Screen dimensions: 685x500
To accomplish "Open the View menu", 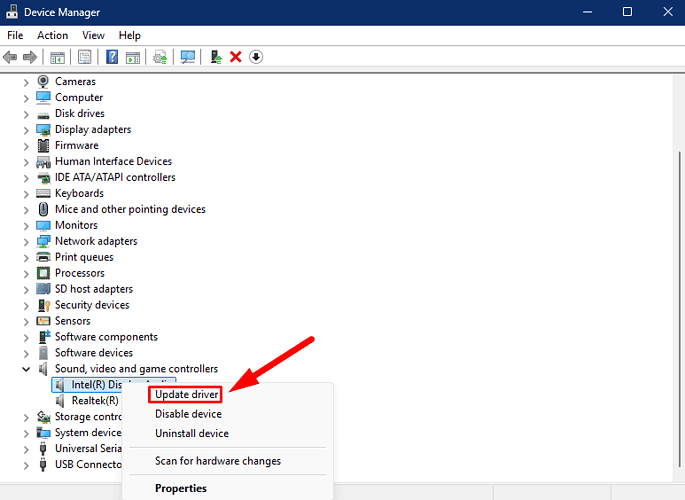I will click(x=93, y=35).
